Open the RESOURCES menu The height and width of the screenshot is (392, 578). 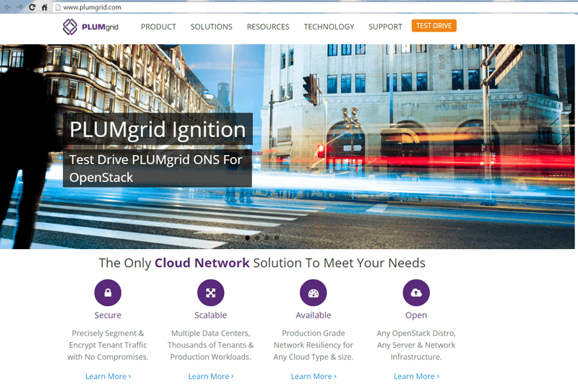[268, 27]
